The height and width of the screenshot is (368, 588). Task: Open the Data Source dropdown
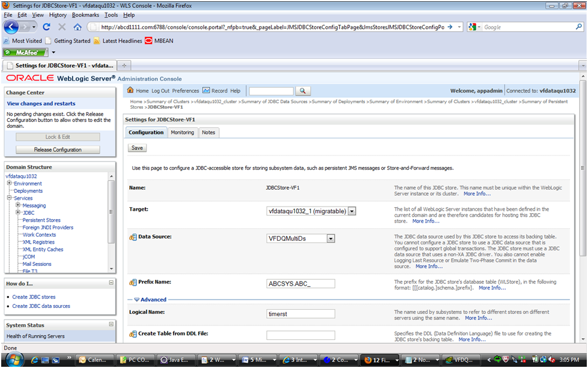pyautogui.click(x=330, y=238)
